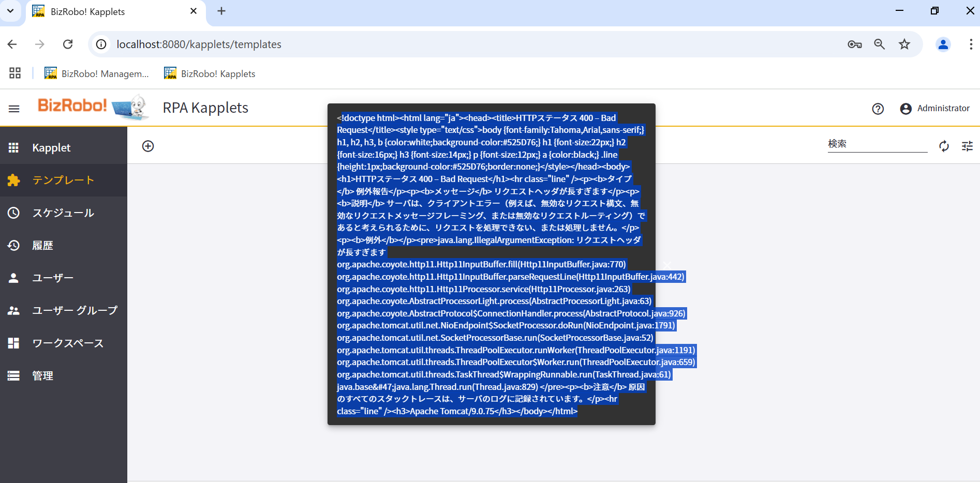This screenshot has width=980, height=483.
Task: Select Kapplet in the sidebar
Action: [51, 148]
